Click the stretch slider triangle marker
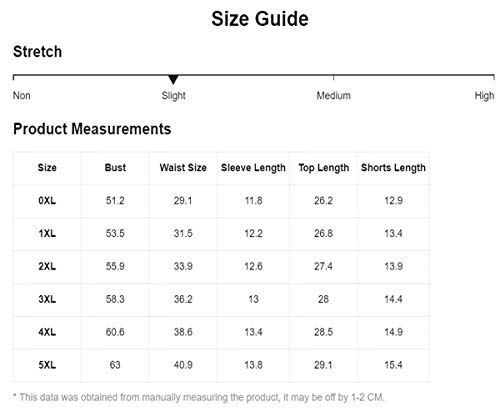500x417 pixels. pos(173,79)
